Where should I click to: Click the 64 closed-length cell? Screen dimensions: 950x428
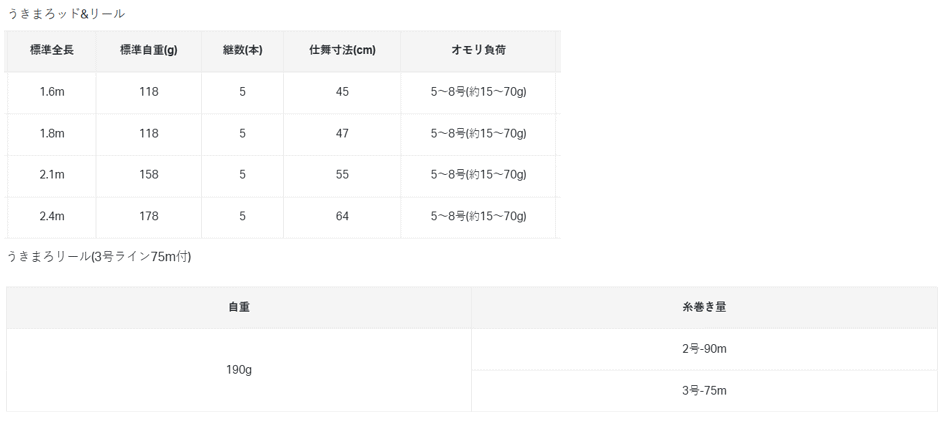point(342,216)
